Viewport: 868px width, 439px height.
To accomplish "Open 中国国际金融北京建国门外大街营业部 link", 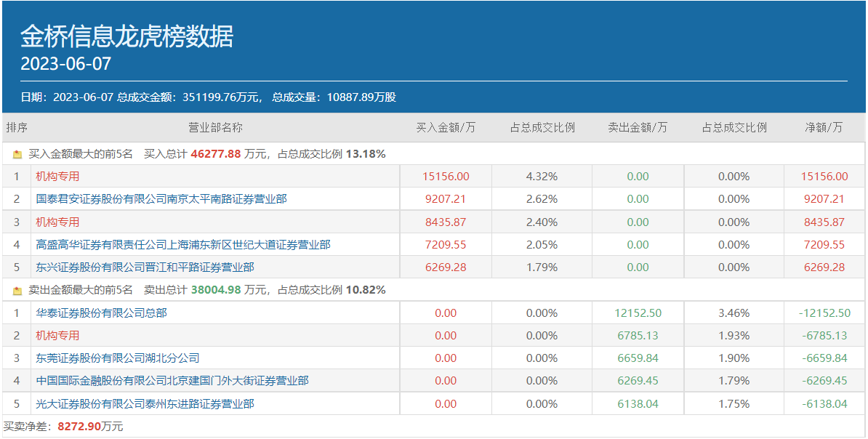I will (x=172, y=381).
